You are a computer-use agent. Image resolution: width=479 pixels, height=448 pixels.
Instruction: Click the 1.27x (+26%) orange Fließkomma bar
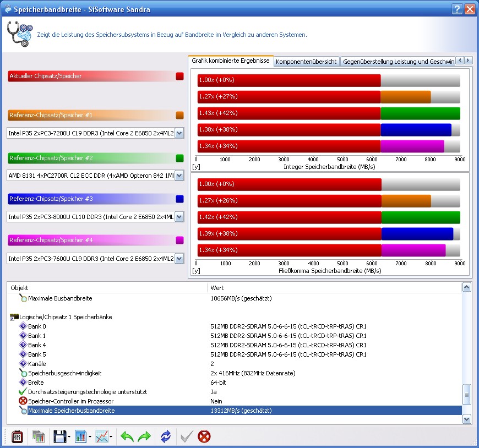tap(314, 201)
